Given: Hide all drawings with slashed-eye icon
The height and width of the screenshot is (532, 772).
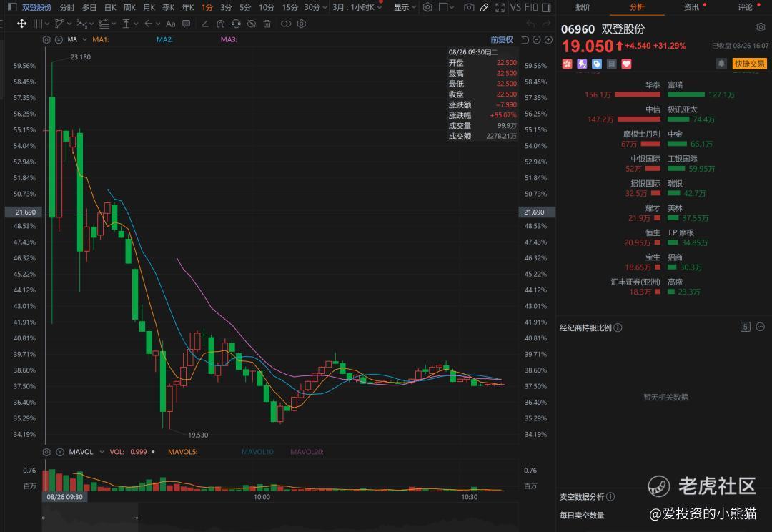Looking at the screenshot, I should (x=252, y=24).
